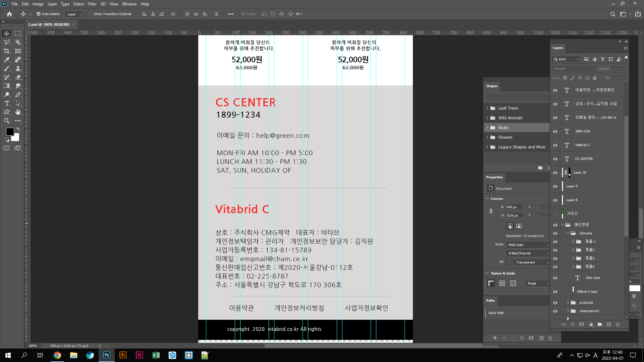Select the Crop tool
This screenshot has height=362, width=644.
click(7, 51)
